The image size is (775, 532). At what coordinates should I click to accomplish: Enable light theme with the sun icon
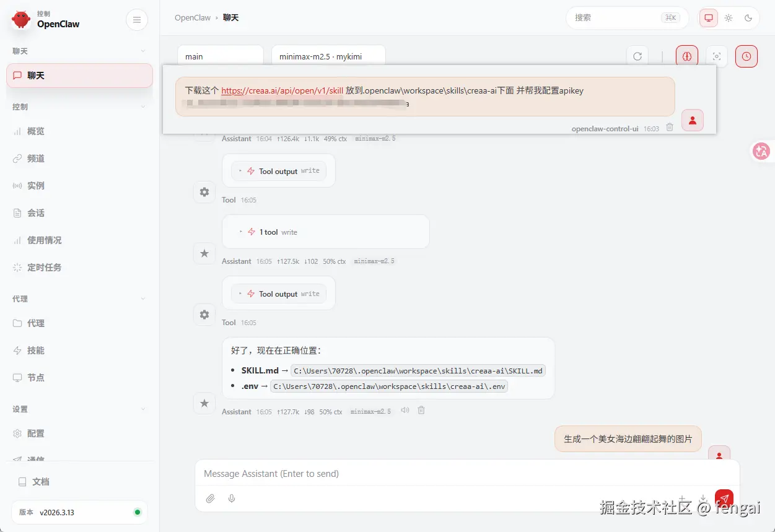click(729, 18)
